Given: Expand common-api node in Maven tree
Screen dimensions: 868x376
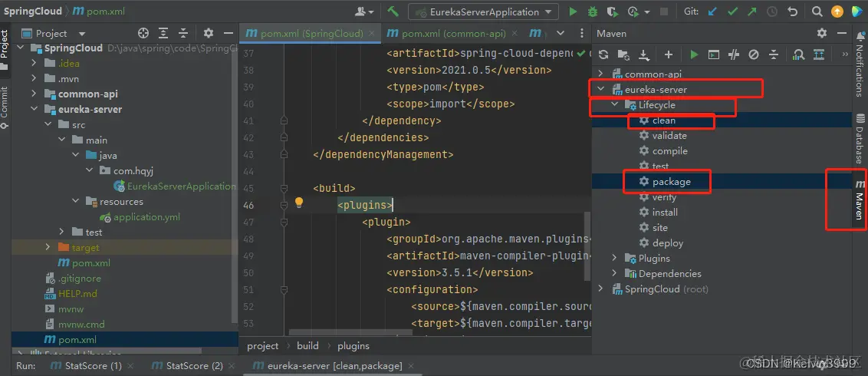Looking at the screenshot, I should (600, 74).
